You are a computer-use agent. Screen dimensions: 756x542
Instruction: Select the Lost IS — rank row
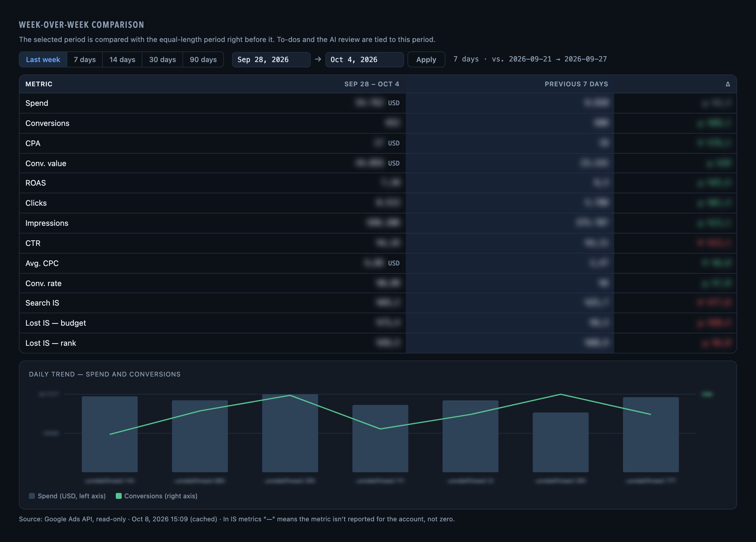378,343
